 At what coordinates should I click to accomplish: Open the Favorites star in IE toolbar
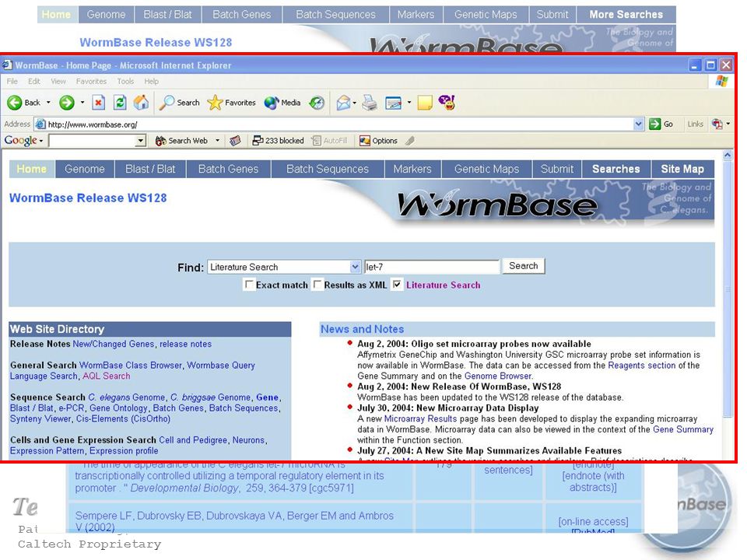(x=232, y=103)
